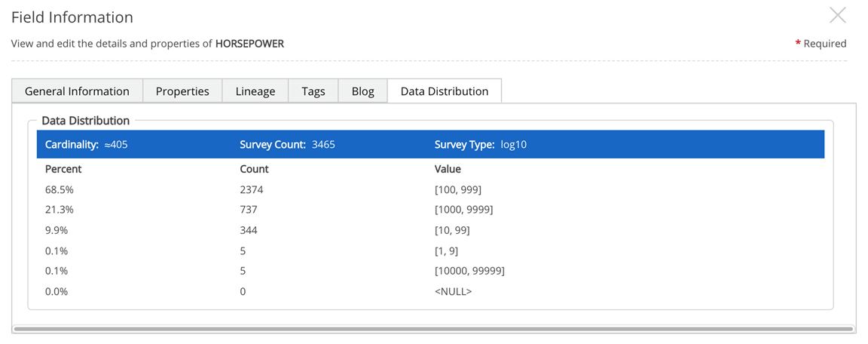Switch to the General Information tab
The height and width of the screenshot is (344, 868).
77,91
